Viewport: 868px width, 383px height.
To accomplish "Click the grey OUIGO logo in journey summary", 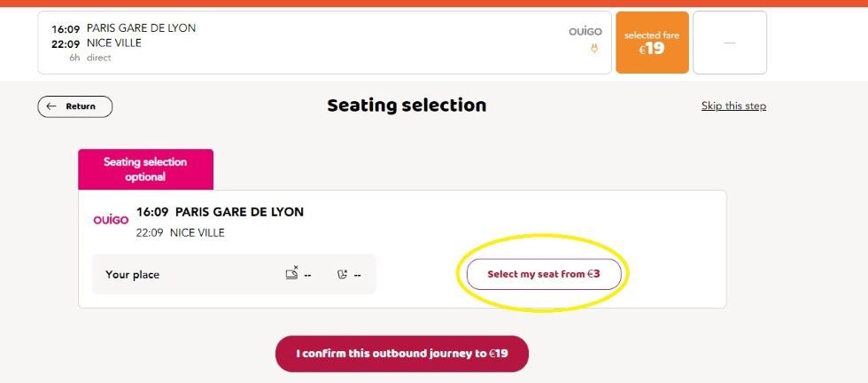I will [x=585, y=32].
